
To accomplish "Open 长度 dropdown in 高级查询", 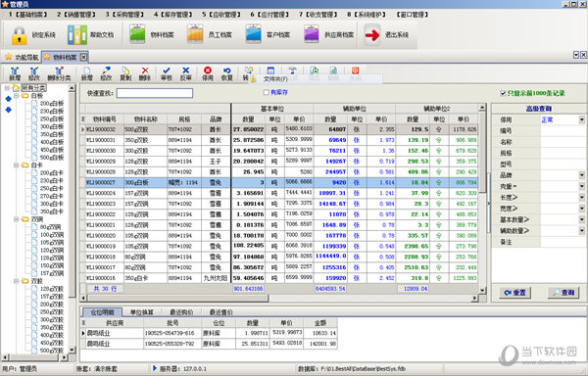I will 581,198.
